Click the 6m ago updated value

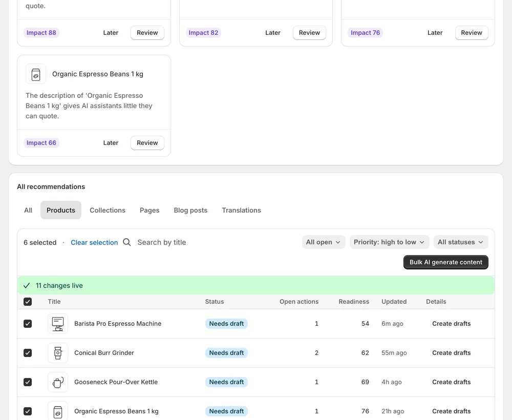[x=392, y=324]
